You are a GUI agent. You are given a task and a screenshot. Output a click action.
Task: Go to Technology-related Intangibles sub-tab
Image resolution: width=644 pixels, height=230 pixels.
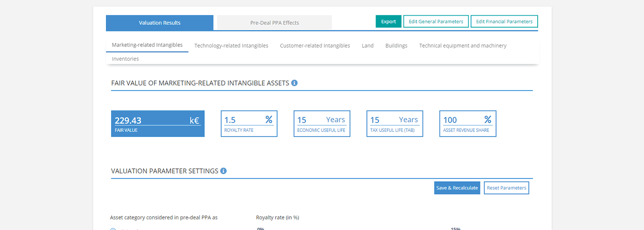point(231,46)
